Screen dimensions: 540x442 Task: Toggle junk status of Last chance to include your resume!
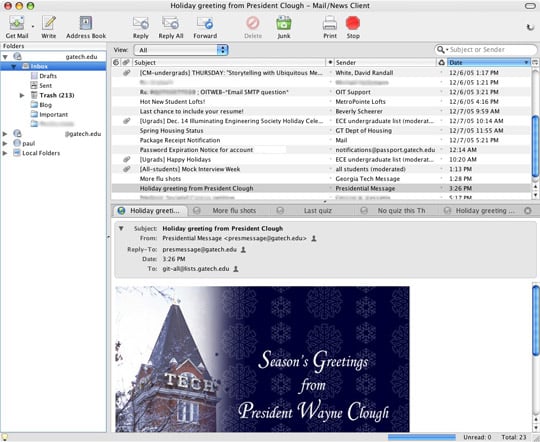[x=441, y=111]
